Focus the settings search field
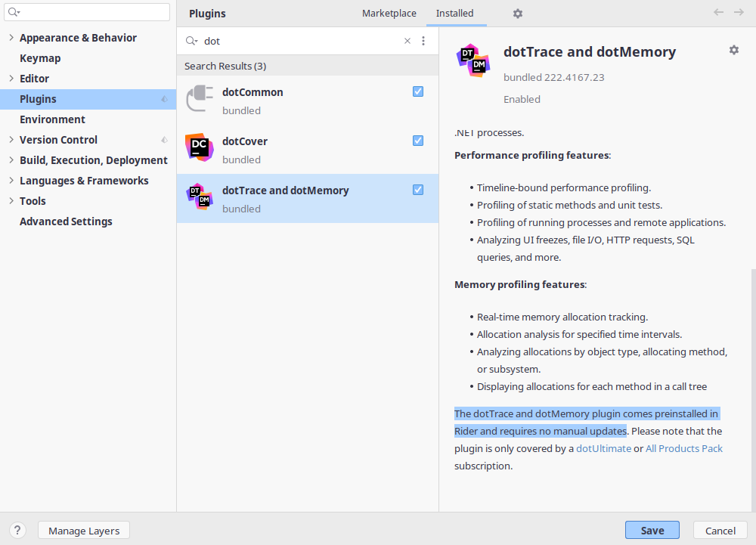This screenshot has width=756, height=545. pos(87,12)
